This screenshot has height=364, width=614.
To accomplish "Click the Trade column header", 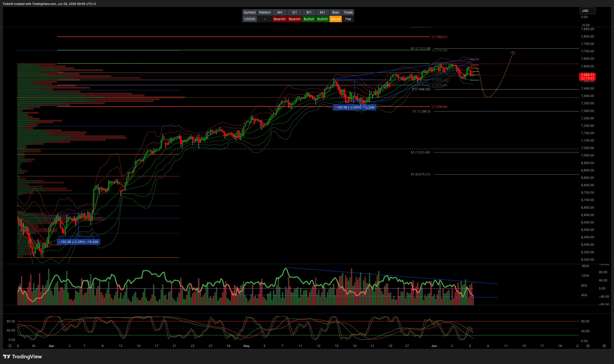I will pyautogui.click(x=348, y=12).
